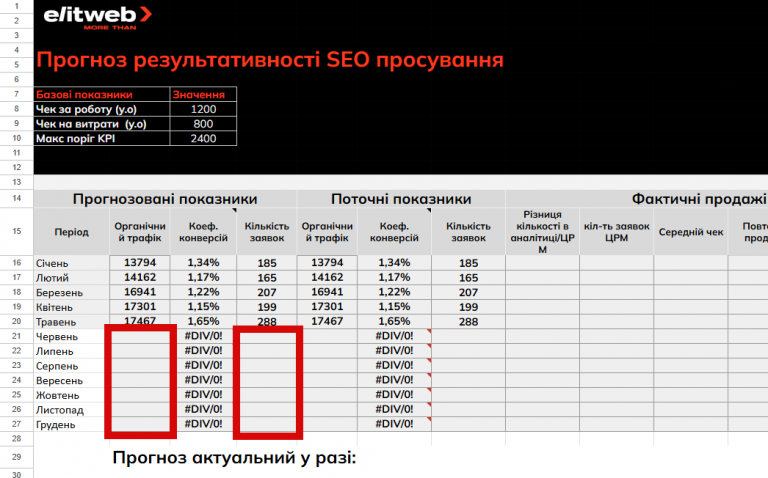Select current traffic cell 17467 for Травень

click(327, 321)
